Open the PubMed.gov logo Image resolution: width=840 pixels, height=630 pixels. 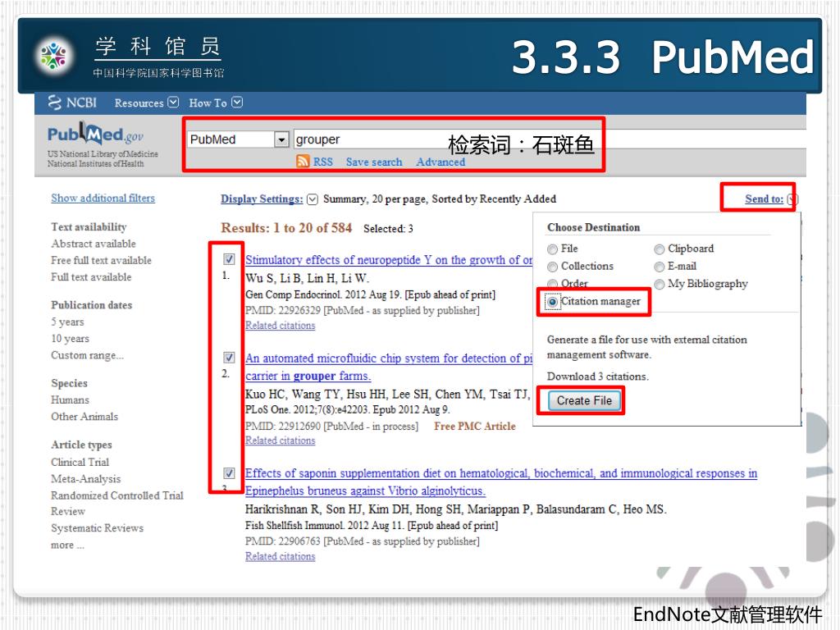[x=95, y=134]
